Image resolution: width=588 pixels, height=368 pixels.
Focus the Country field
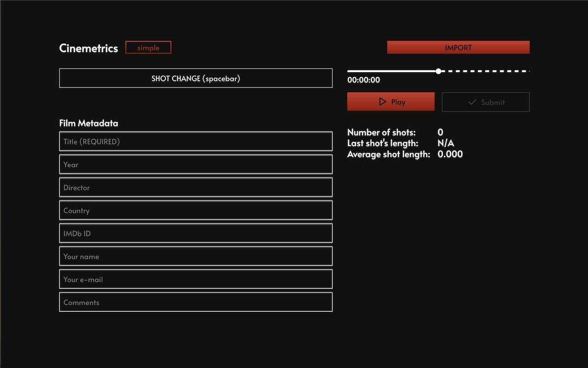[x=196, y=210]
